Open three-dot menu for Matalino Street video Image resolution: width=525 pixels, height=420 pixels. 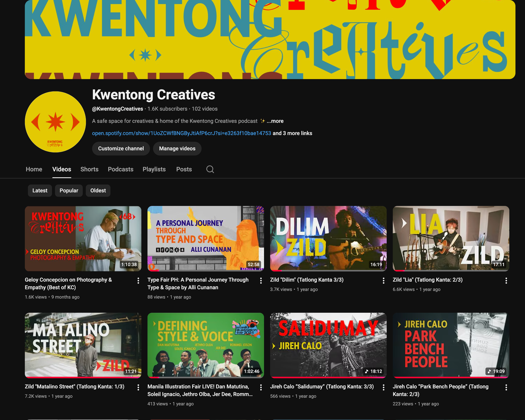point(138,387)
